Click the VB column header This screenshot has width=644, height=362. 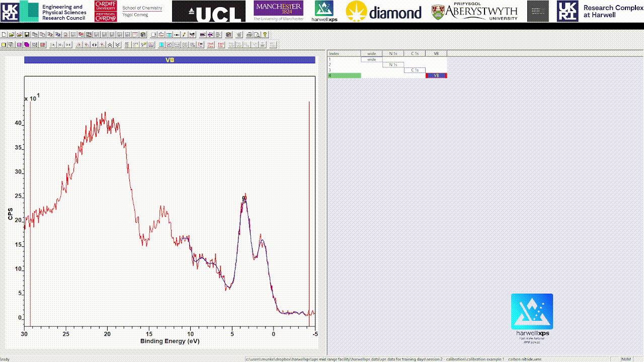436,53
